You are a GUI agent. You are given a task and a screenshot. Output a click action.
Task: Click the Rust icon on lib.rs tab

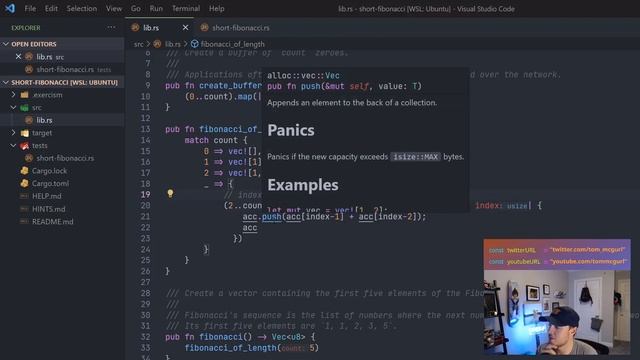coord(136,27)
